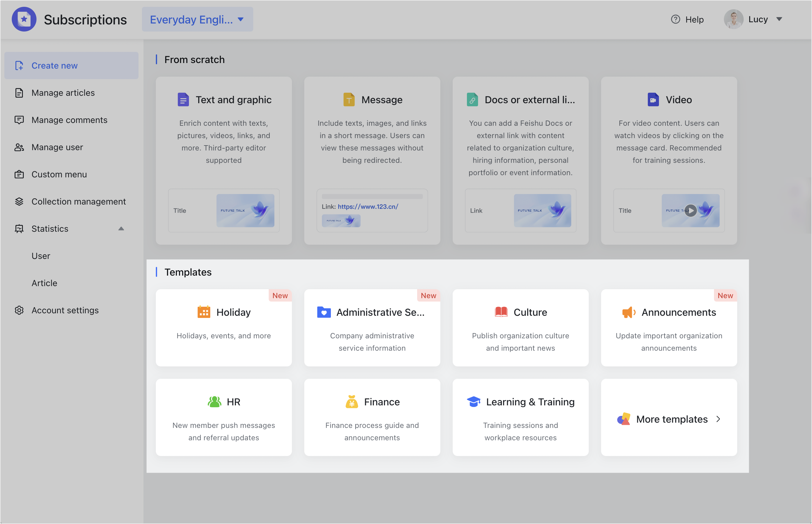
Task: Select the Finance money bag icon
Action: click(352, 402)
